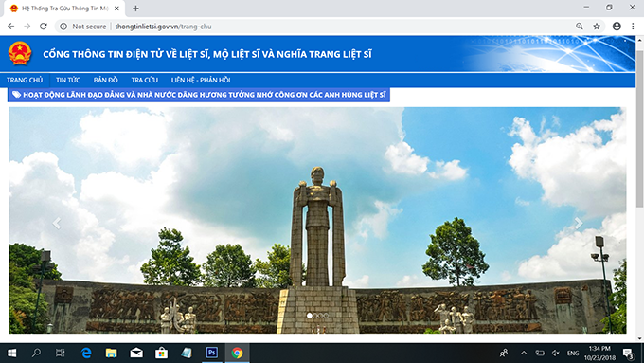
Task: Open Chrome profile account icon
Action: tap(617, 27)
